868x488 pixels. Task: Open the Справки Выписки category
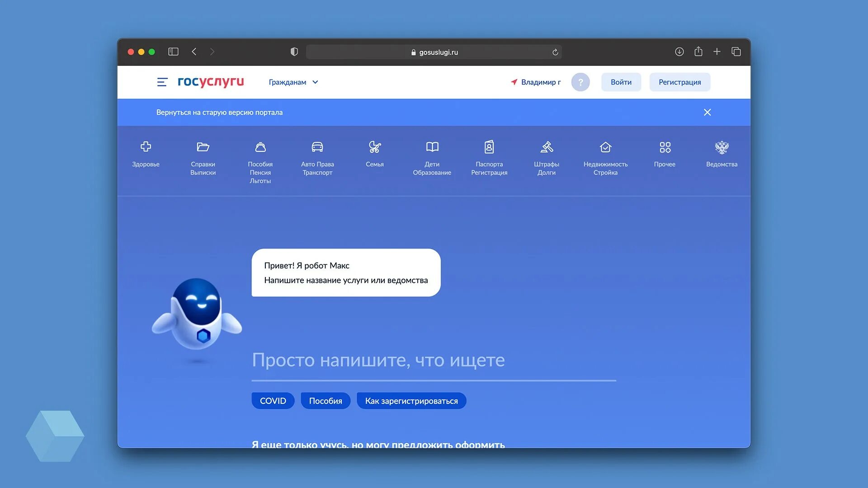click(203, 159)
